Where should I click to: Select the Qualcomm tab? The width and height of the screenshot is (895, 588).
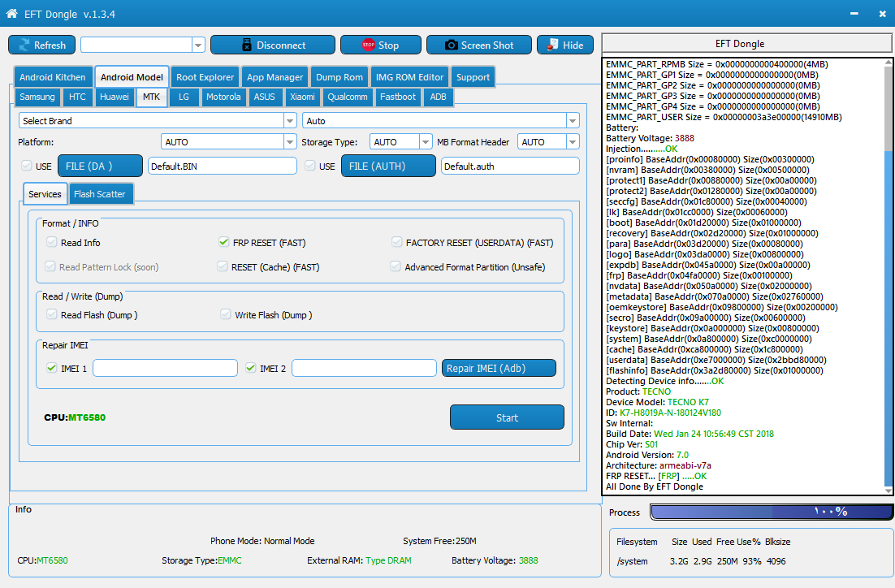[347, 97]
